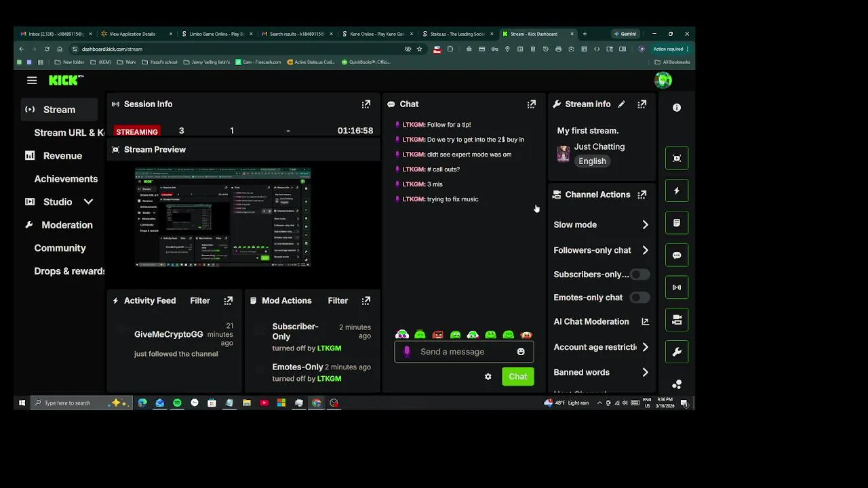Click the Stream Preview thumbnail

222,217
